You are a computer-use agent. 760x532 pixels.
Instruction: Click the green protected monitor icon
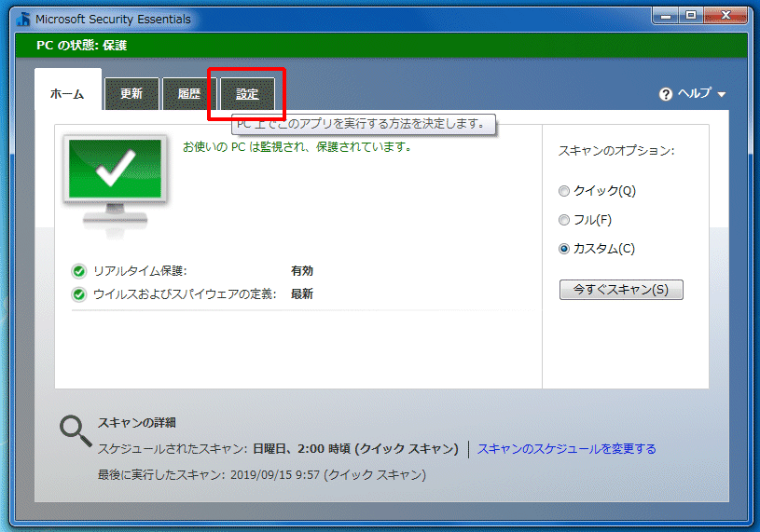click(115, 181)
